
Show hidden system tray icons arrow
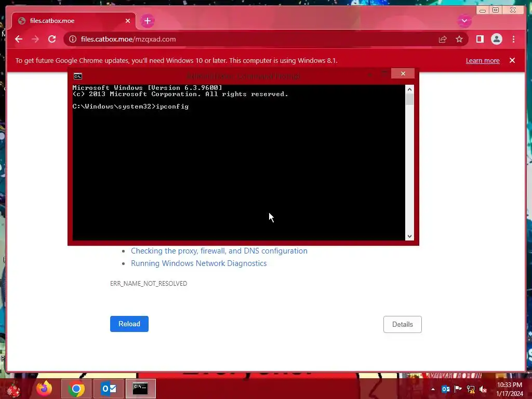(x=433, y=389)
